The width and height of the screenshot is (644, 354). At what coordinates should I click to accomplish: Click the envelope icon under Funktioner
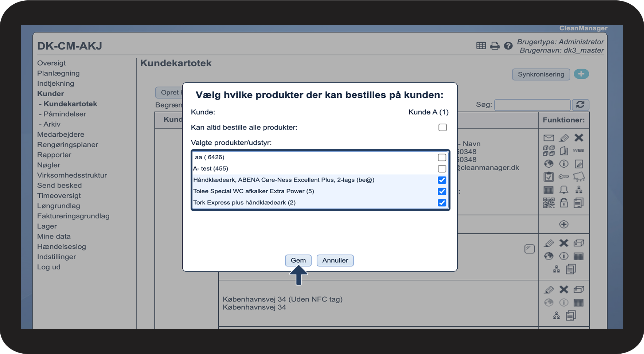549,138
